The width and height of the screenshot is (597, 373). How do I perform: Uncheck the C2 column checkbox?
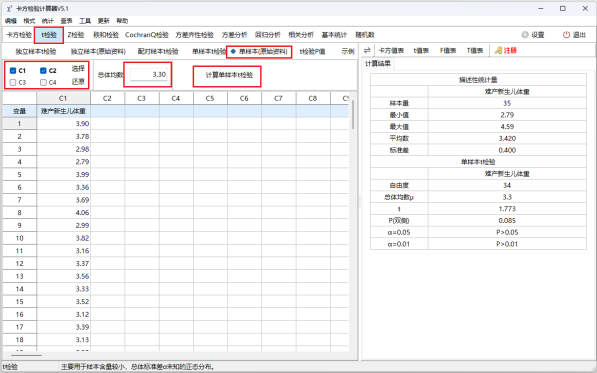coord(43,70)
